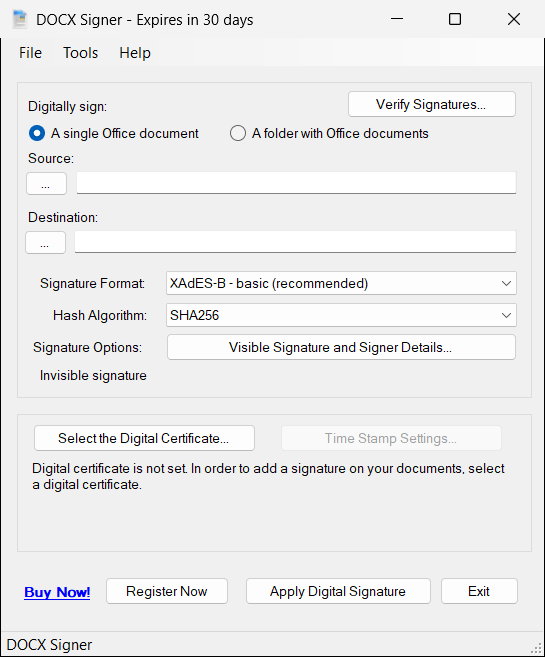Screen dimensions: 545x657
Task: Click the Buy Now! link
Action: (57, 592)
